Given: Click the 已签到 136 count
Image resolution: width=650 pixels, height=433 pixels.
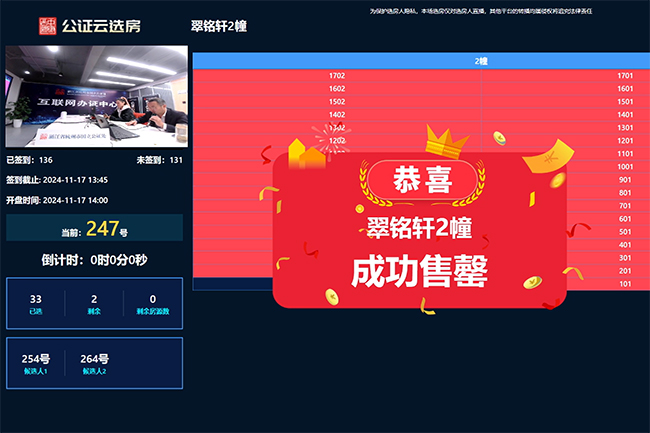Looking at the screenshot, I should pos(29,160).
